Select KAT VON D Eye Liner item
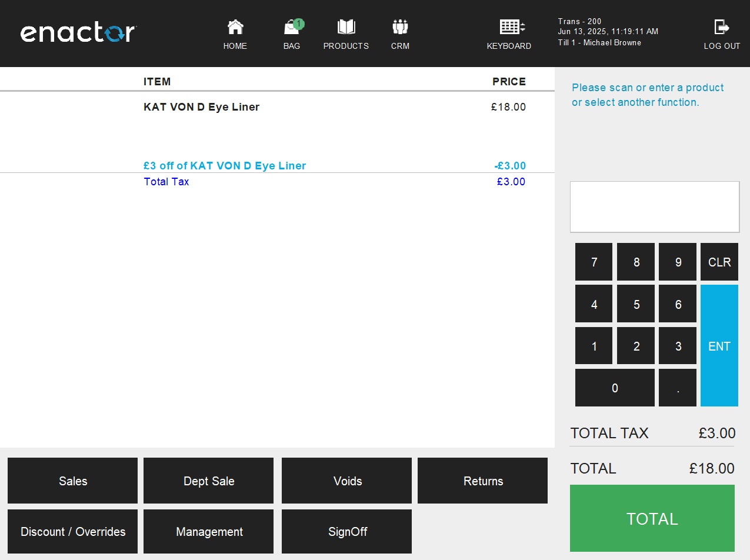Image resolution: width=750 pixels, height=560 pixels. click(202, 107)
